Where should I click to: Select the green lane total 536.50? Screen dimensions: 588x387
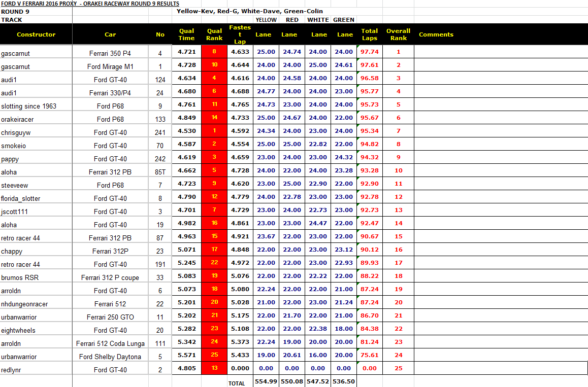[343, 381]
